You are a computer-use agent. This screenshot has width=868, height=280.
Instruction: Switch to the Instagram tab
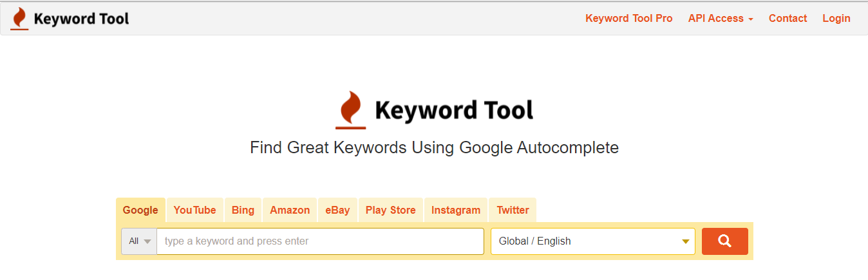coord(456,210)
